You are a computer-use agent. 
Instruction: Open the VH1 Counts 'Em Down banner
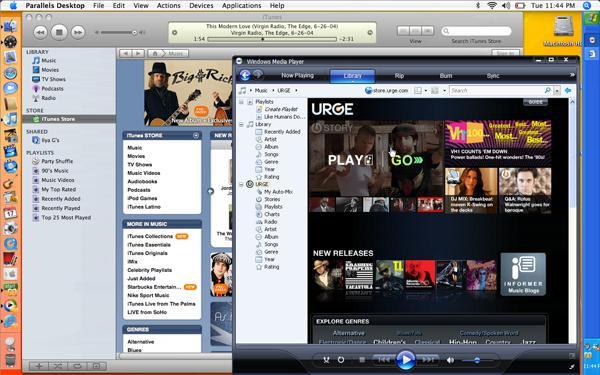coord(498,142)
